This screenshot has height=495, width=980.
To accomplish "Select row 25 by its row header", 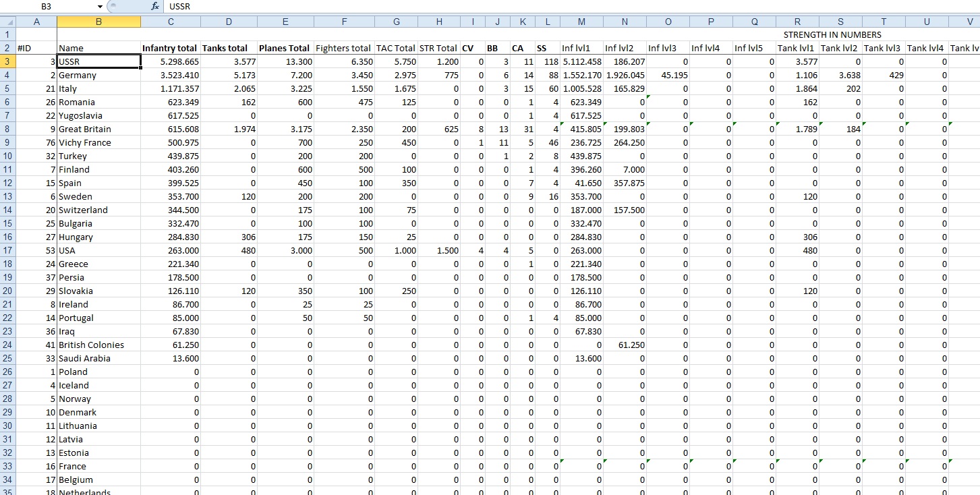I will point(7,358).
